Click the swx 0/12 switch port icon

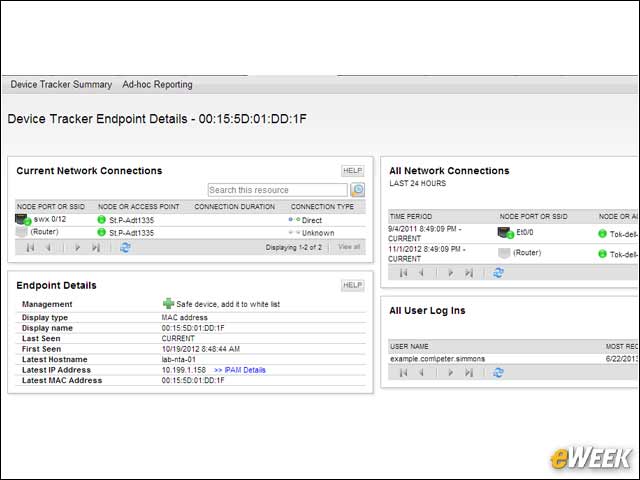[22, 220]
